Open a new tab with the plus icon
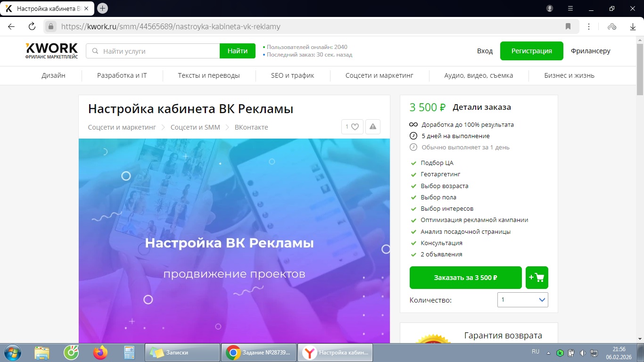644x362 pixels. coord(102,8)
